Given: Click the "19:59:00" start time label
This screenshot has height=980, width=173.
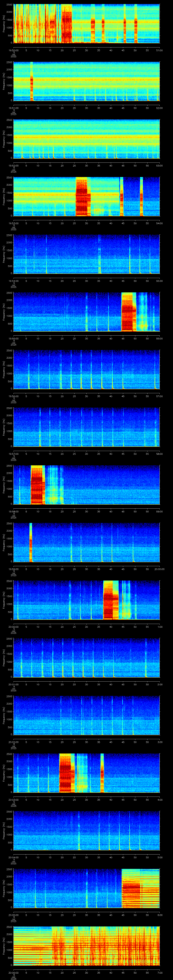Looking at the screenshot, I should pyautogui.click(x=14, y=569).
